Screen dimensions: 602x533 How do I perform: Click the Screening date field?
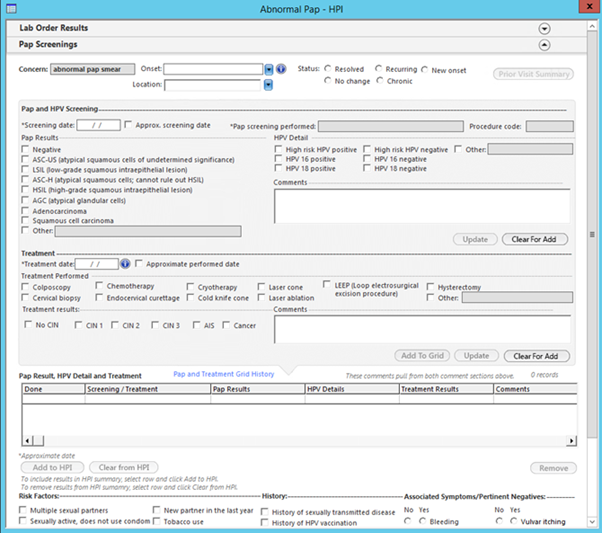pyautogui.click(x=98, y=125)
